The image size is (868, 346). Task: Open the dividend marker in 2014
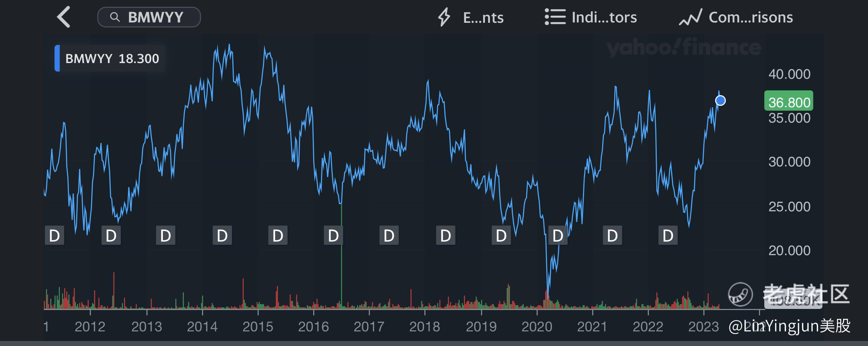coord(222,236)
